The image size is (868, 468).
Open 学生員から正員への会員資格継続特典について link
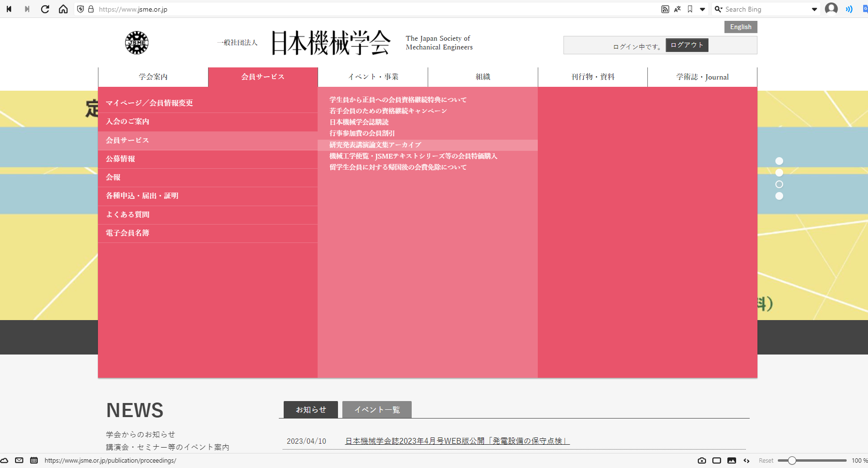click(x=398, y=100)
